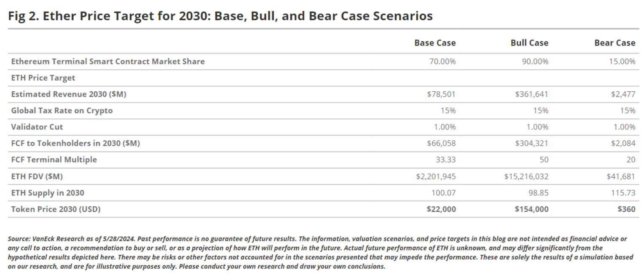This screenshot has height=275, width=644.
Task: Click the $154,000 bull case token price
Action: [x=531, y=209]
